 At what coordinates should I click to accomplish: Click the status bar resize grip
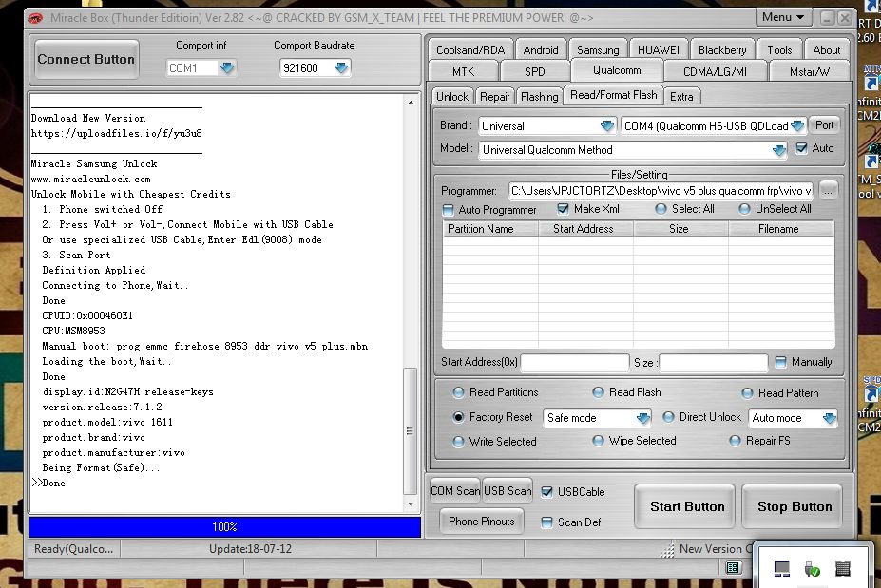pos(667,550)
